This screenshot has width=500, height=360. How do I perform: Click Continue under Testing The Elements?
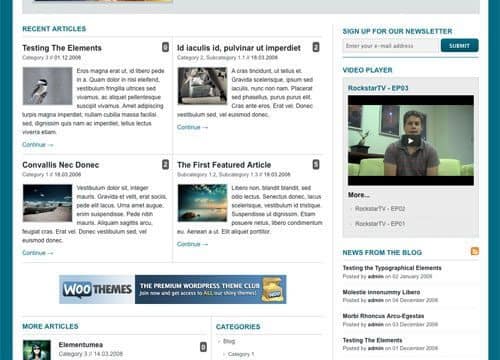coord(38,145)
